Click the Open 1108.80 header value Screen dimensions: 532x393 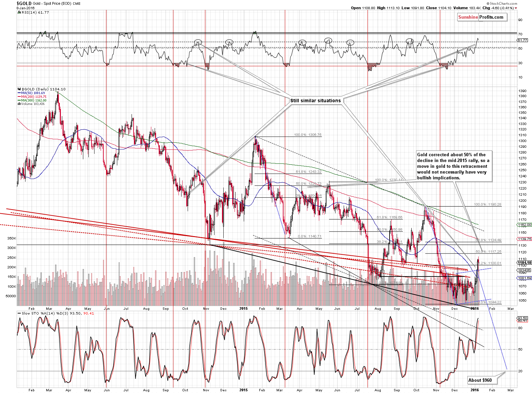click(363, 8)
